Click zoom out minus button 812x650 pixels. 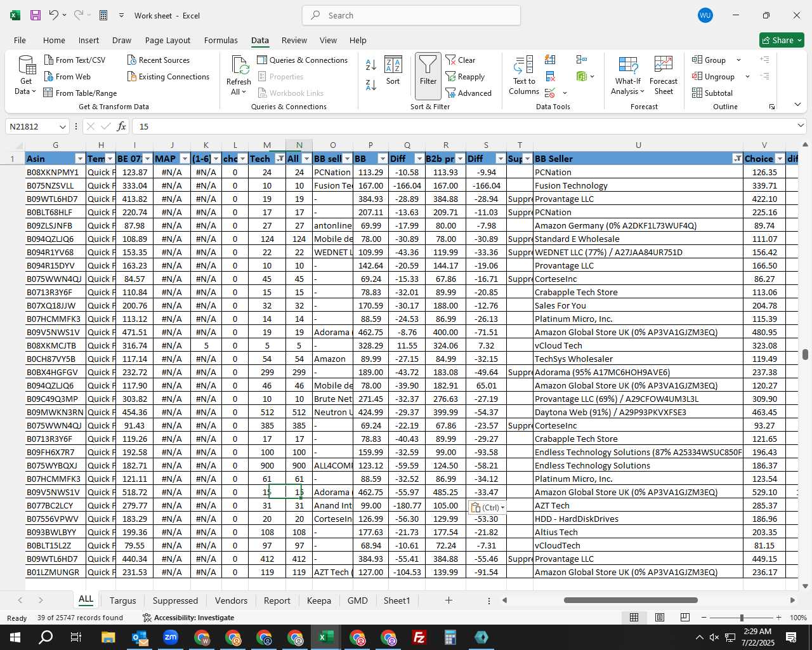point(704,618)
